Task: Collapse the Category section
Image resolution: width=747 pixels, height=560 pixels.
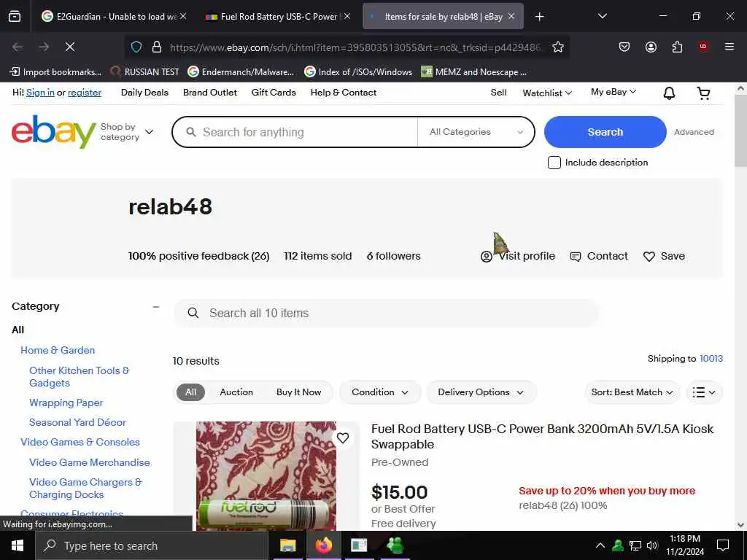Action: [156, 307]
